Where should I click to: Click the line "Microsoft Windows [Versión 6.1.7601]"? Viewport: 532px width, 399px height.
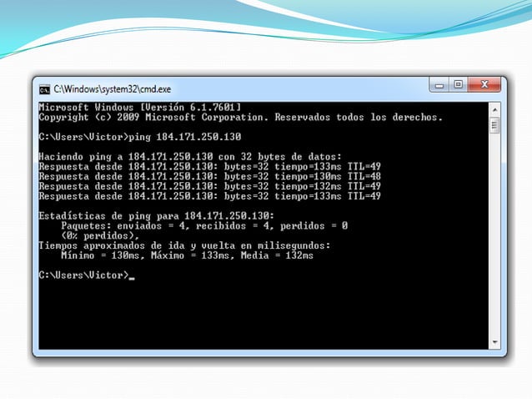(x=140, y=108)
